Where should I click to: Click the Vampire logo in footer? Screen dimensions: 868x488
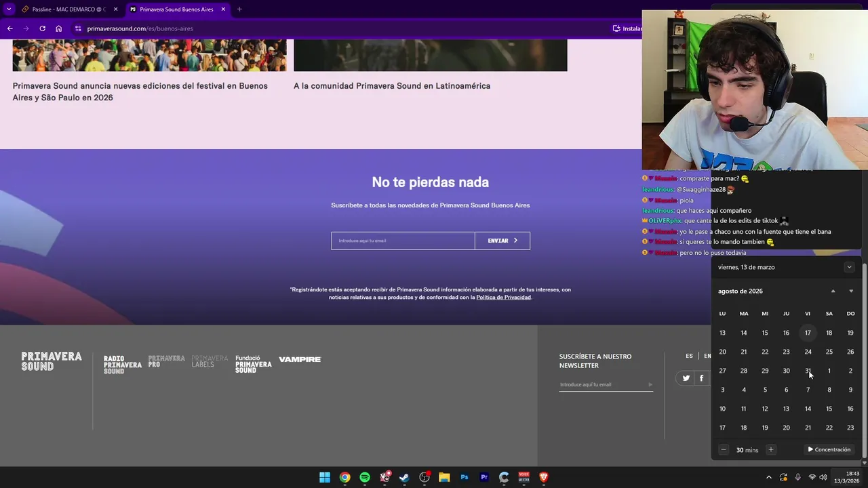tap(300, 359)
